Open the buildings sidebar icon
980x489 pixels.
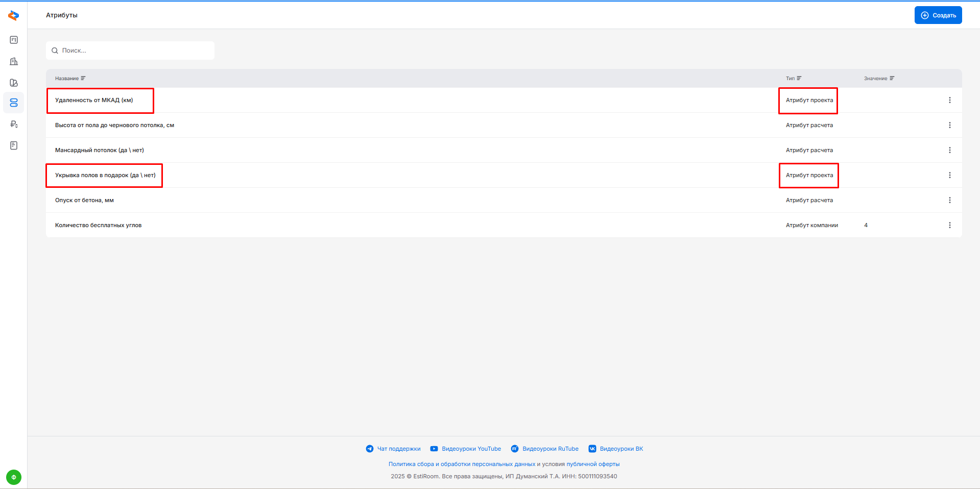(14, 61)
